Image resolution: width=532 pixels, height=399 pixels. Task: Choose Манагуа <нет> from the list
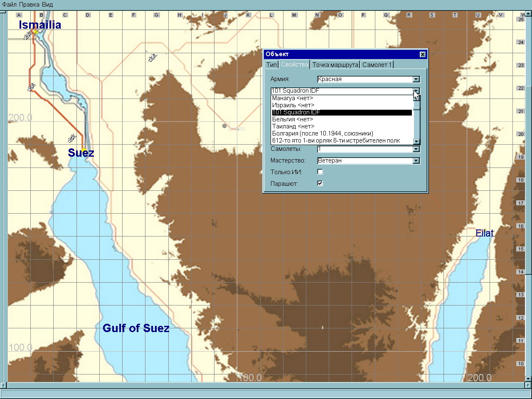click(342, 98)
